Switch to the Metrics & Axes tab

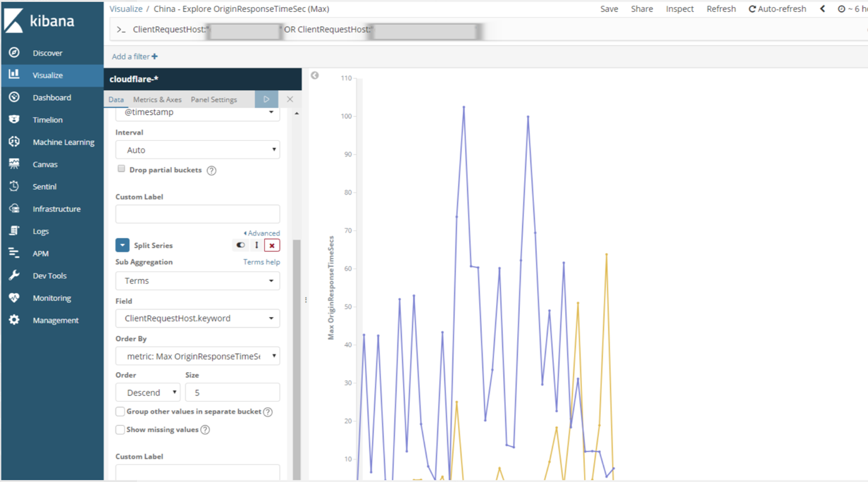click(x=157, y=99)
